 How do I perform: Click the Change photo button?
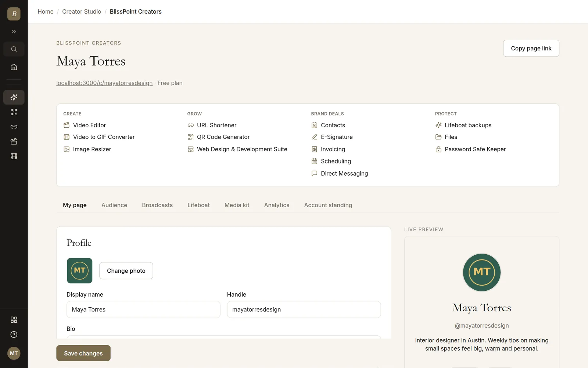pos(126,271)
